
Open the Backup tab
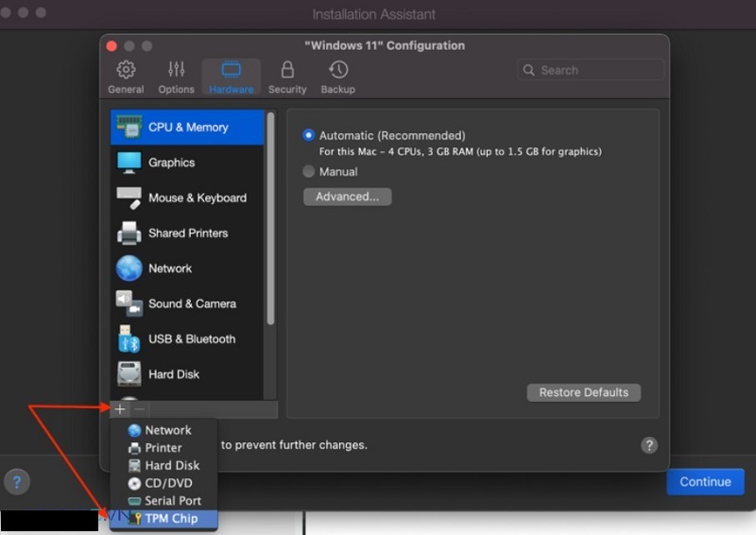[338, 78]
